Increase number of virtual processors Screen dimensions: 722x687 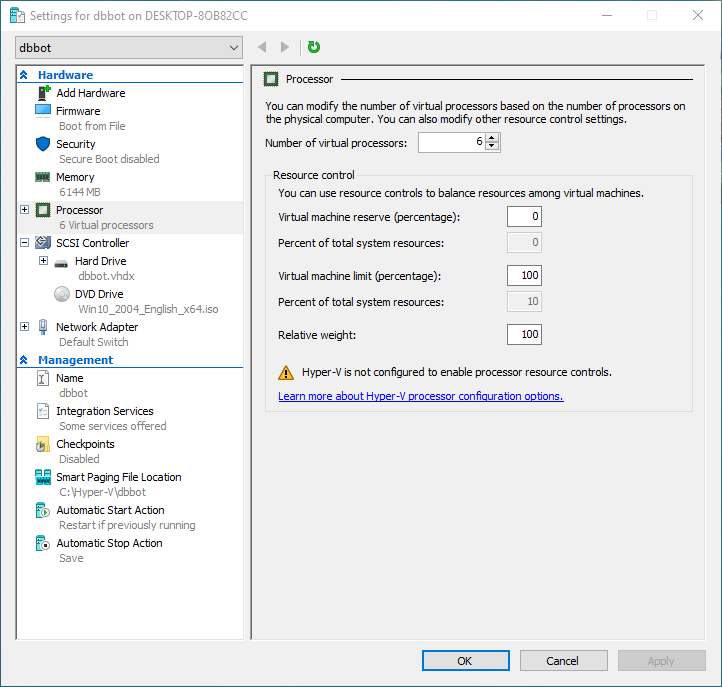[x=492, y=138]
